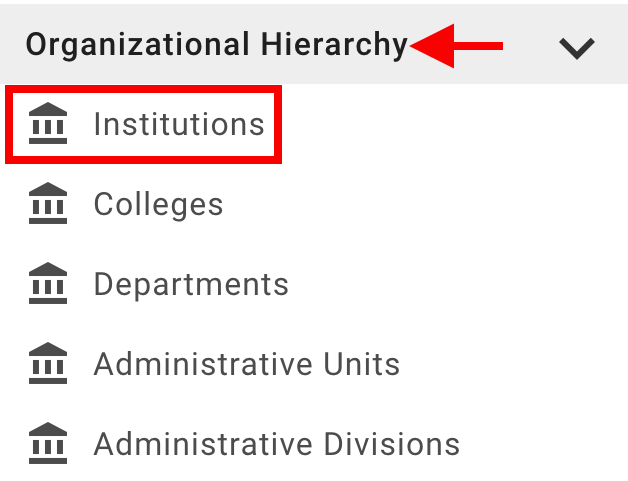Click the blank area right of Administrative Units
This screenshot has height=481, width=628.
(510, 364)
